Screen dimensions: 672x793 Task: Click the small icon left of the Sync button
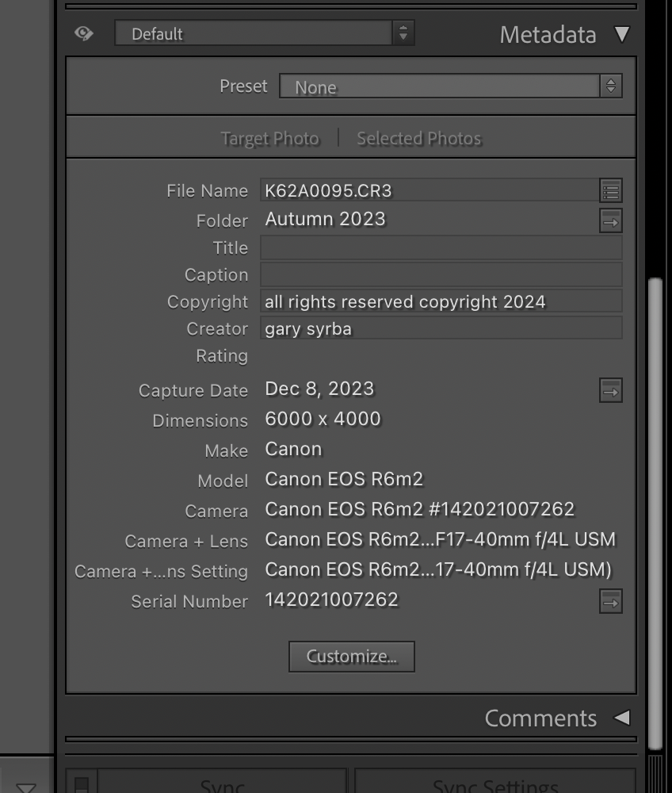82,781
